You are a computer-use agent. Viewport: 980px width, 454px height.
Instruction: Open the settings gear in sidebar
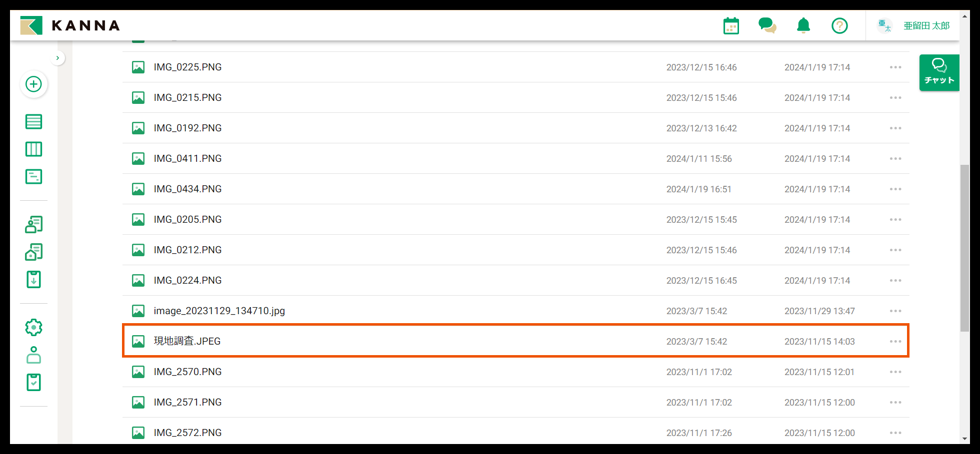[x=33, y=328]
